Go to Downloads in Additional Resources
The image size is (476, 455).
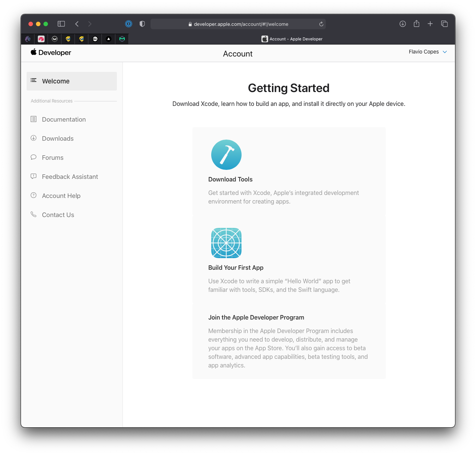tap(58, 138)
